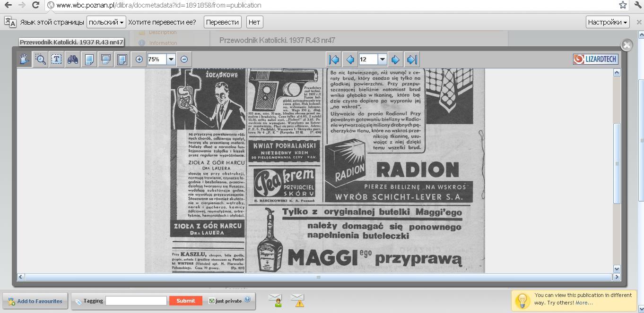644x313 pixels.
Task: Go to the first page
Action: (x=334, y=59)
